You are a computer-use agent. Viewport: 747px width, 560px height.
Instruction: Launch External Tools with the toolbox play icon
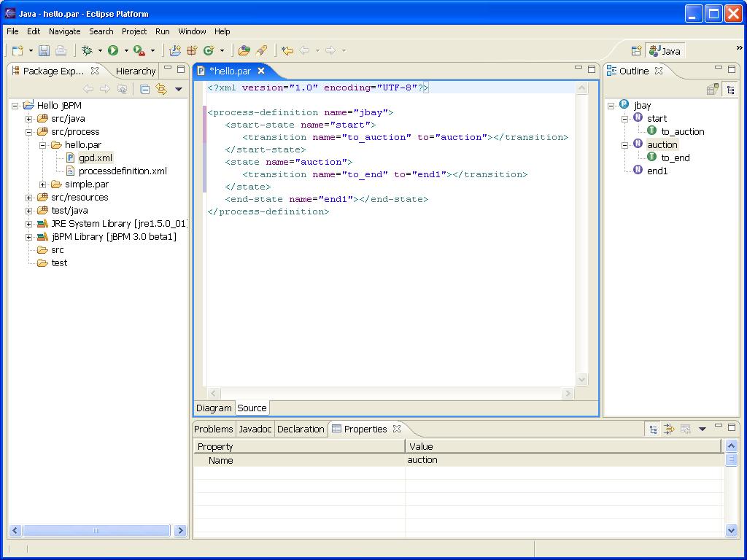click(x=139, y=50)
